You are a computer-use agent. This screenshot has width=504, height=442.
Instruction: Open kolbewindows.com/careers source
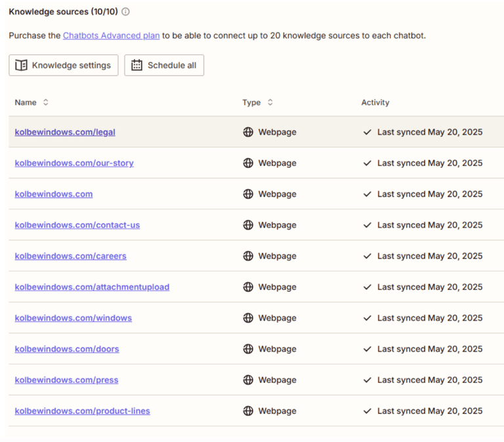(x=71, y=256)
